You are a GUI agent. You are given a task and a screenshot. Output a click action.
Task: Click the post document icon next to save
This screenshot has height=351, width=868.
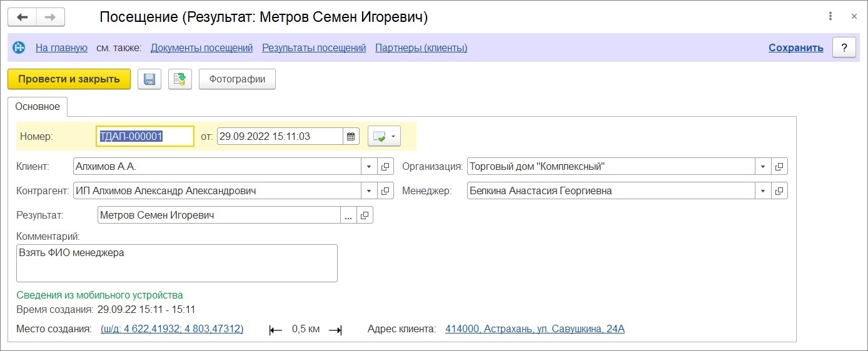[x=180, y=79]
